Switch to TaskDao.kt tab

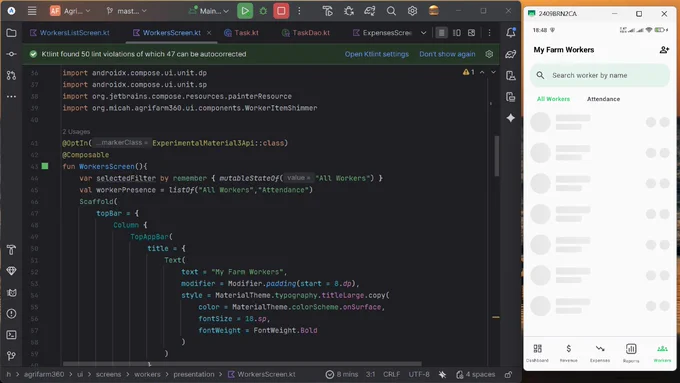[x=306, y=33]
